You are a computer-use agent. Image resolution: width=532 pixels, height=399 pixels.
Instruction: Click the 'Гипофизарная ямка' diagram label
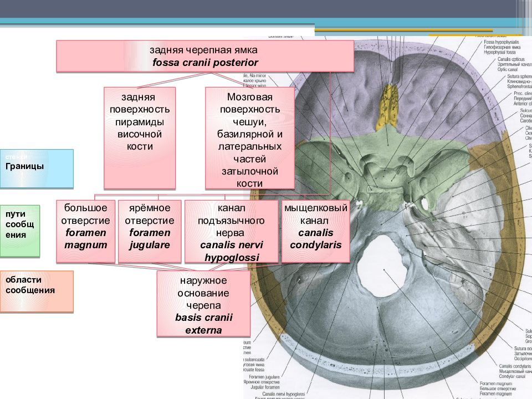point(502,47)
